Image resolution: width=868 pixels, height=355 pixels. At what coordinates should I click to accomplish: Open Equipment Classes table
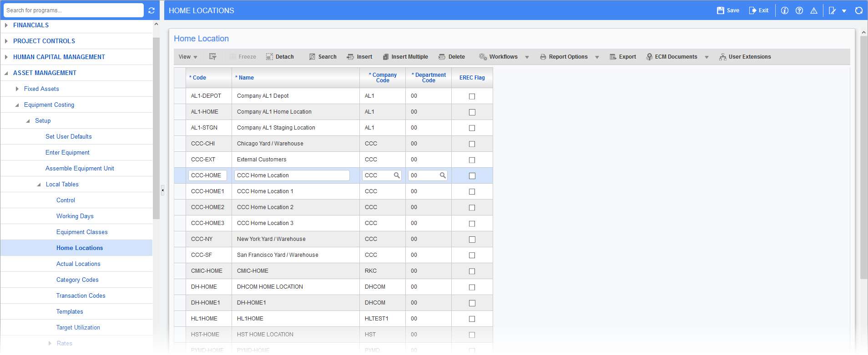[82, 232]
